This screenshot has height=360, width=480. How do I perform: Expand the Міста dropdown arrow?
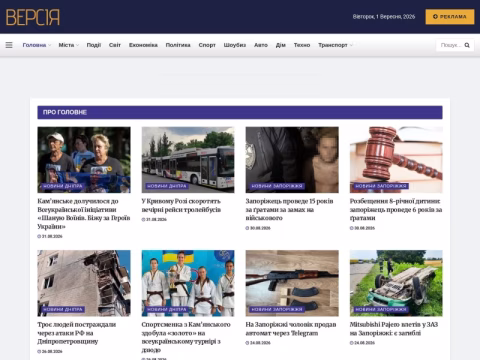77,45
